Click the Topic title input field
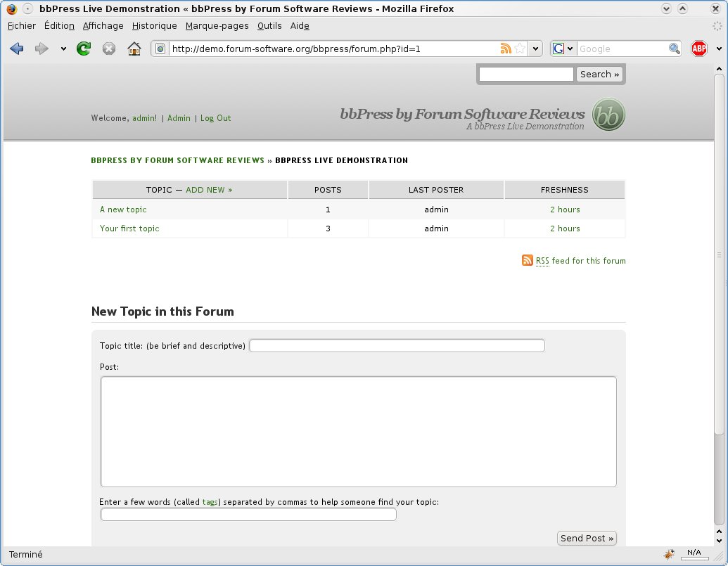Screen dimensions: 728x566 [x=397, y=346]
